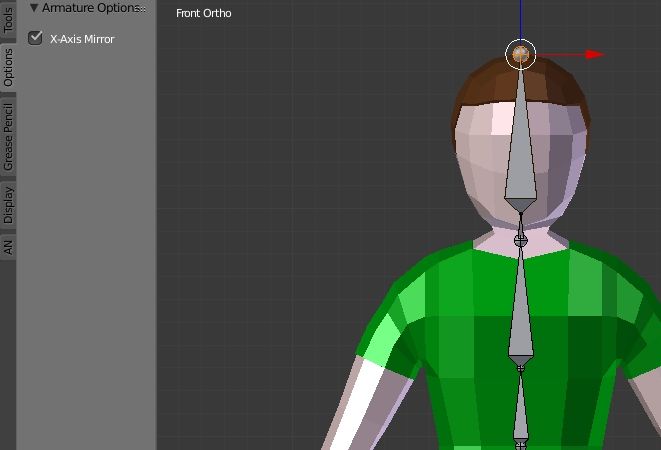Toggle the X-Axis Mirror checkbox

pyautogui.click(x=36, y=39)
